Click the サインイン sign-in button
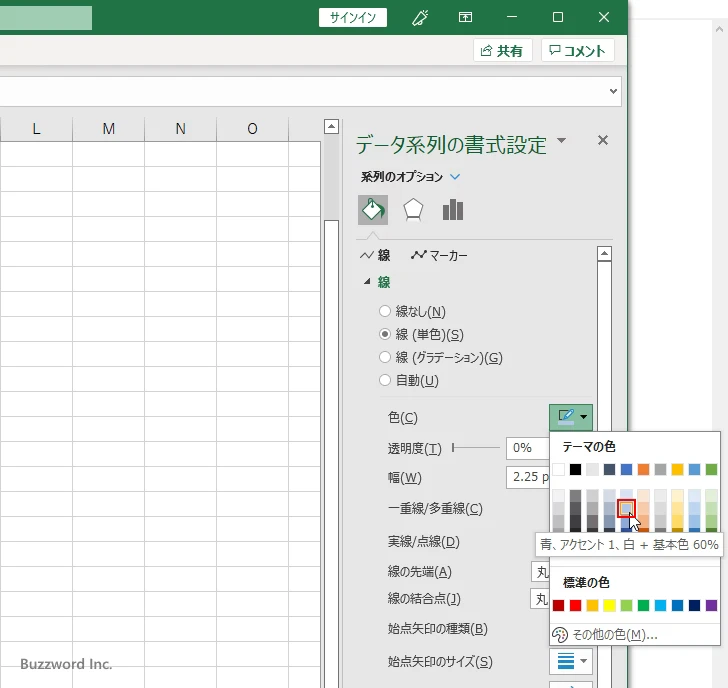The height and width of the screenshot is (688, 728). [x=353, y=18]
